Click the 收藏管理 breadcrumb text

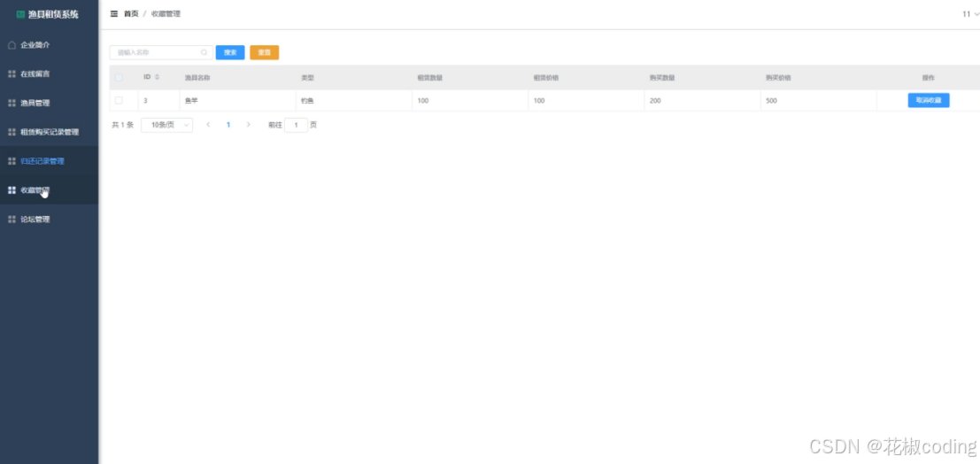[x=166, y=14]
